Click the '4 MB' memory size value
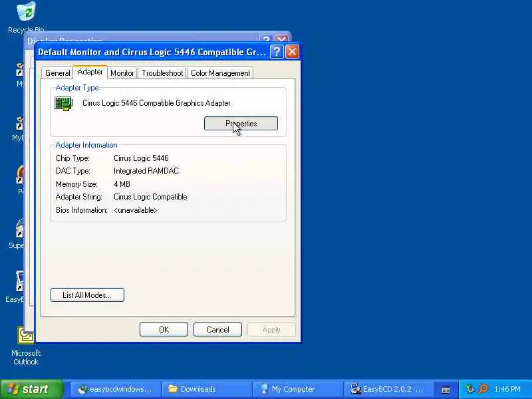 [122, 184]
